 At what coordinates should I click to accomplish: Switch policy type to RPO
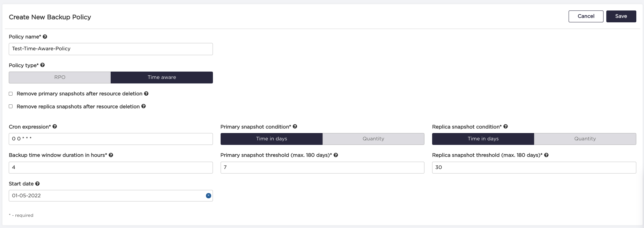[60, 78]
